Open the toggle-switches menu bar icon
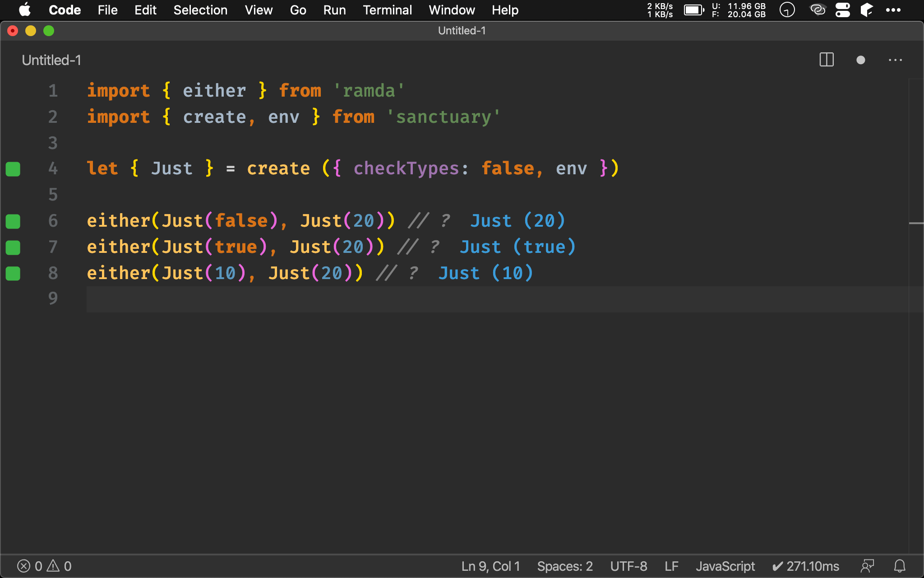Viewport: 924px width, 578px height. [x=842, y=10]
